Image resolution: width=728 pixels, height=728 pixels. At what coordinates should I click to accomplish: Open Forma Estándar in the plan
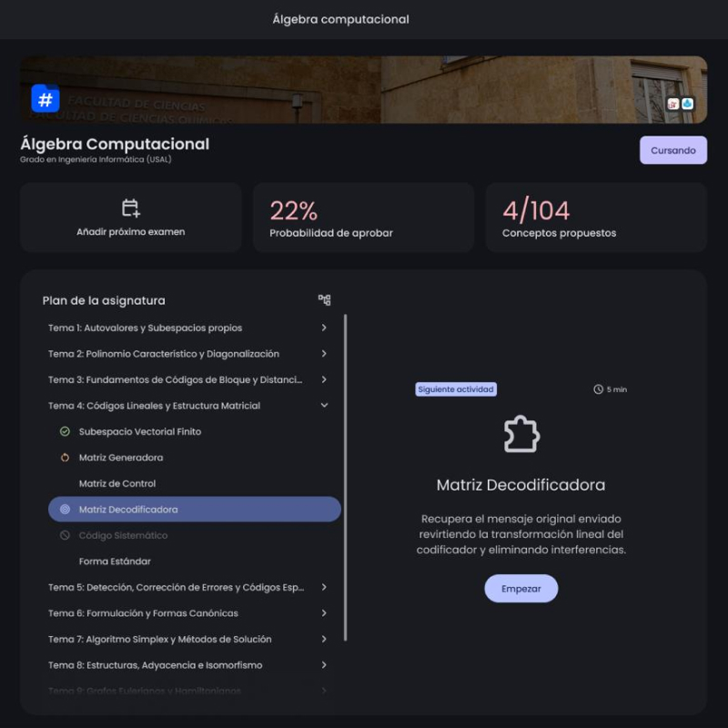tap(195, 561)
